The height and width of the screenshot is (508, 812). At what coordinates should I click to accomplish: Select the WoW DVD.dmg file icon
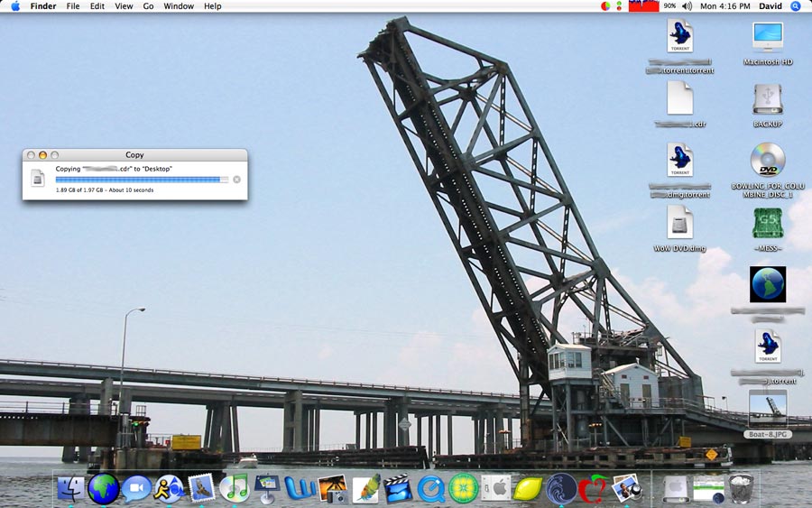pyautogui.click(x=679, y=222)
